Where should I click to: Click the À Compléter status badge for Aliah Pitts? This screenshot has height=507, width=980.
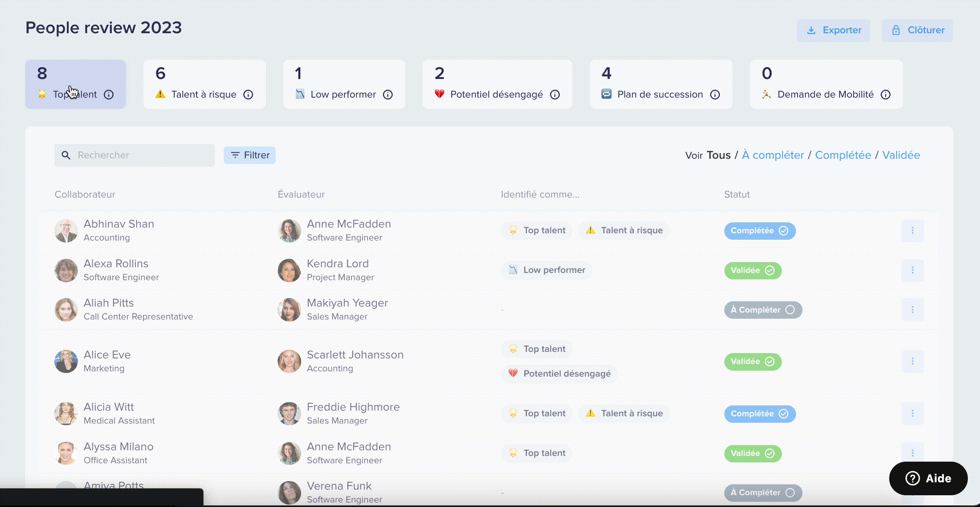[763, 310]
